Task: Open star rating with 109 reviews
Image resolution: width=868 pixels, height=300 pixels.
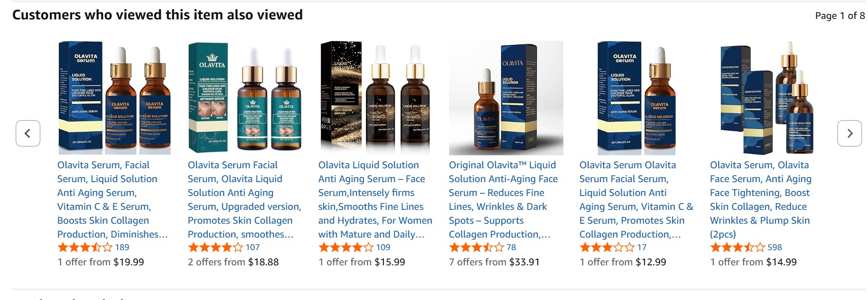Action: tap(346, 247)
